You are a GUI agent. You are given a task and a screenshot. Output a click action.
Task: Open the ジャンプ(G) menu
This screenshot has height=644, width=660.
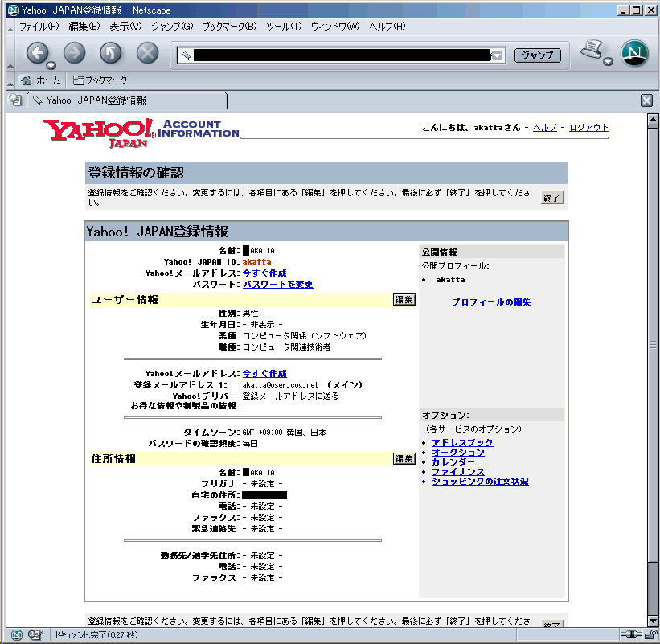[x=172, y=27]
